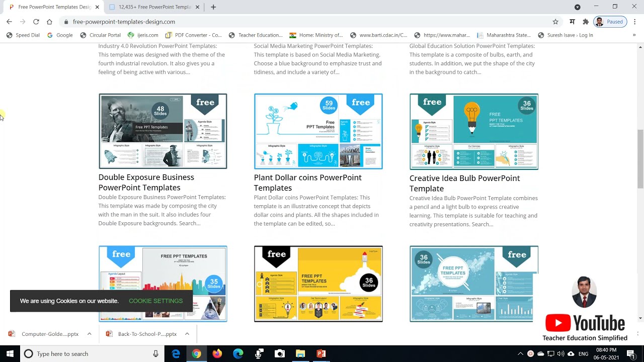This screenshot has height=362, width=644.
Task: Show hidden system tray icons
Action: point(520,354)
